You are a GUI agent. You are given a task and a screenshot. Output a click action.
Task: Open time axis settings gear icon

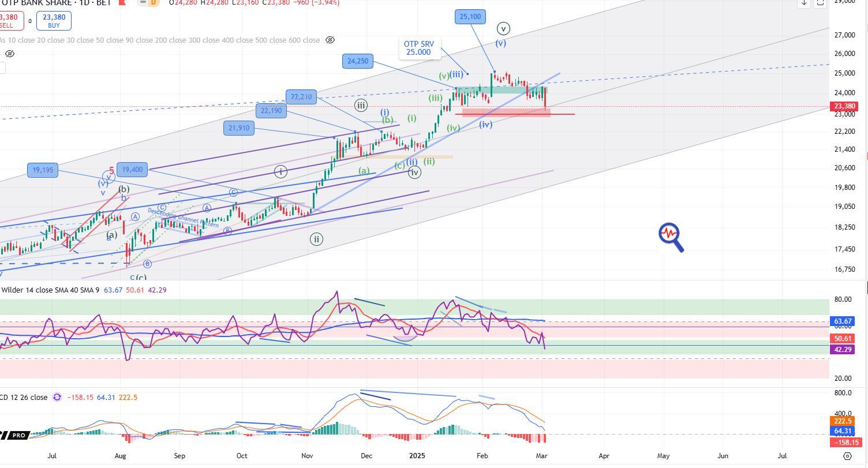point(848,456)
